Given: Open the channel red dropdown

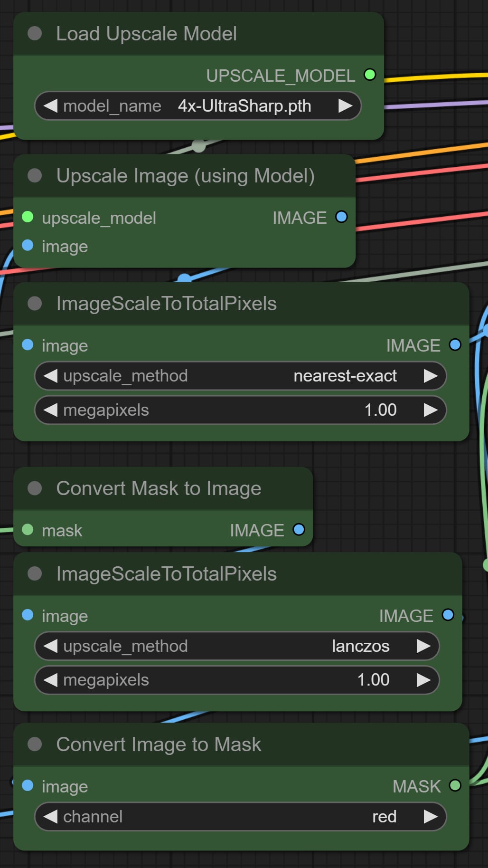Looking at the screenshot, I should click(x=241, y=817).
